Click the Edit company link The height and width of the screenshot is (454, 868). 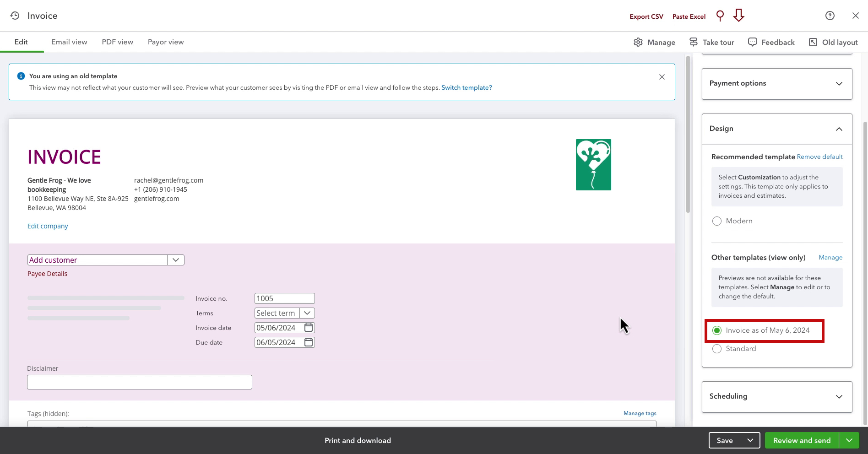click(x=48, y=226)
